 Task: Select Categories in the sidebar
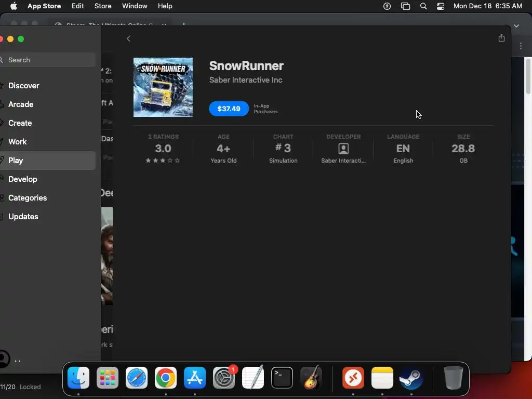[47, 198]
